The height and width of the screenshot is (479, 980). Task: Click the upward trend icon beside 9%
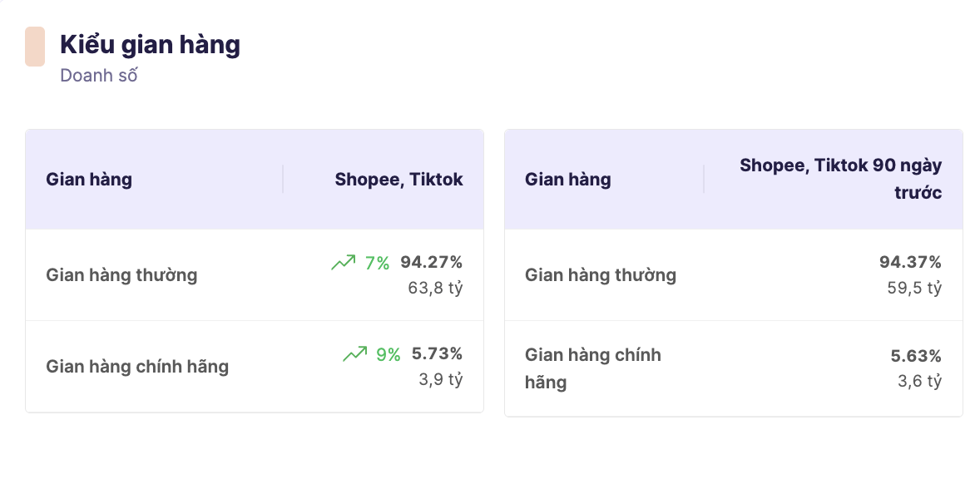354,354
